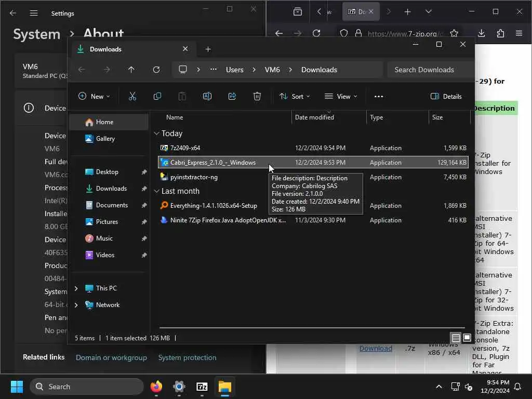Select the Ninite 7Zip Firefox Java file
The image size is (532, 399).
(x=313, y=220)
